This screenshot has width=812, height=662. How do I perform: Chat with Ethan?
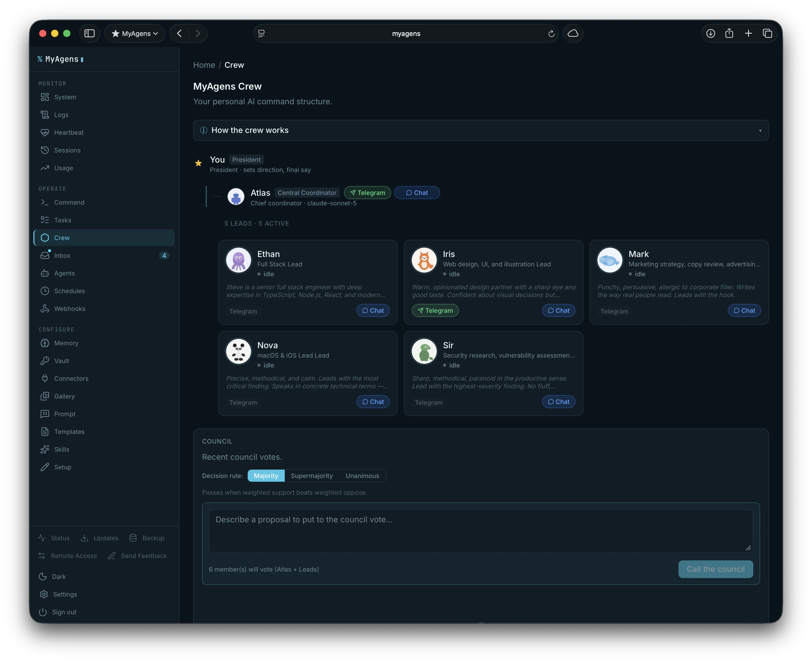(x=373, y=311)
